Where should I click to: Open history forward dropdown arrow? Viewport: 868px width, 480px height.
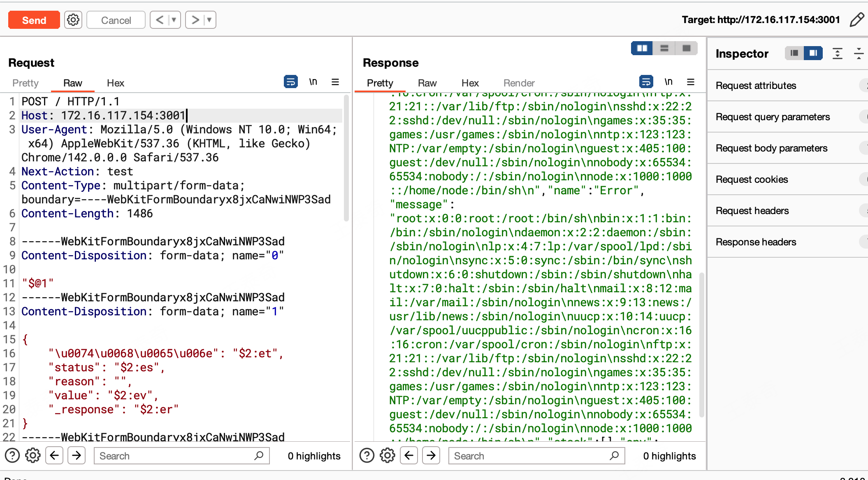pyautogui.click(x=209, y=20)
